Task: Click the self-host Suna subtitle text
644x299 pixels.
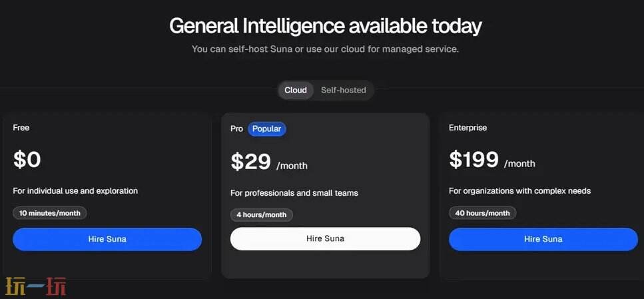Action: [325, 49]
